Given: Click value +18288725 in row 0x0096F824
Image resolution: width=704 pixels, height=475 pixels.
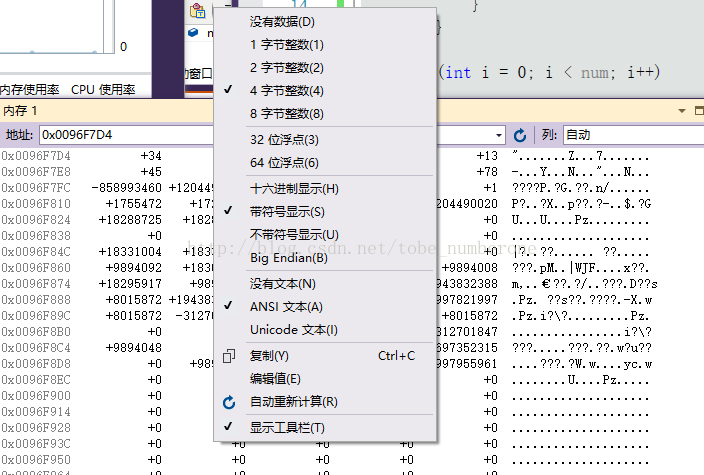Looking at the screenshot, I should pos(130,220).
